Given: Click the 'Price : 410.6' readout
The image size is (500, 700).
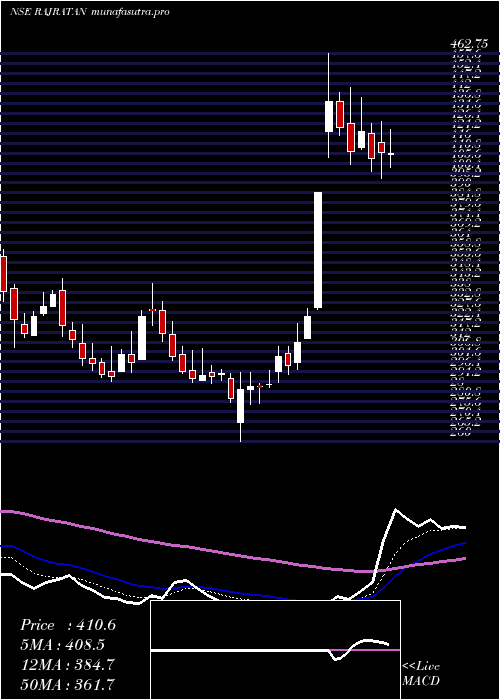Looking at the screenshot, I should click(x=68, y=625).
